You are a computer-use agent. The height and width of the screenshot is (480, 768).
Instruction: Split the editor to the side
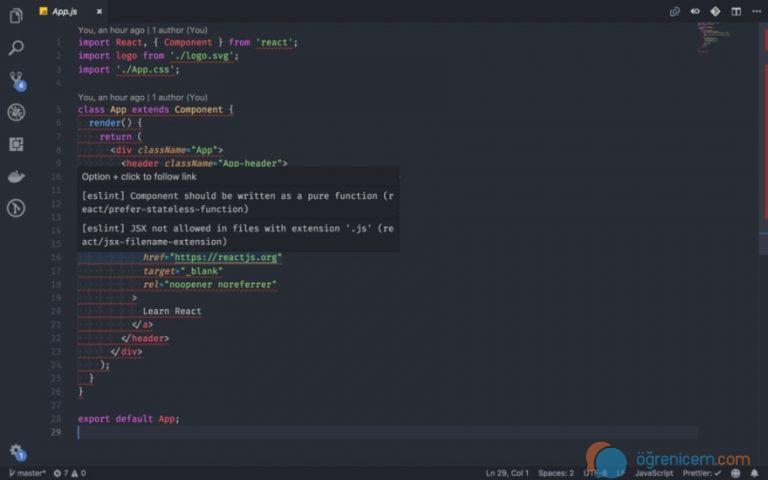click(x=736, y=11)
